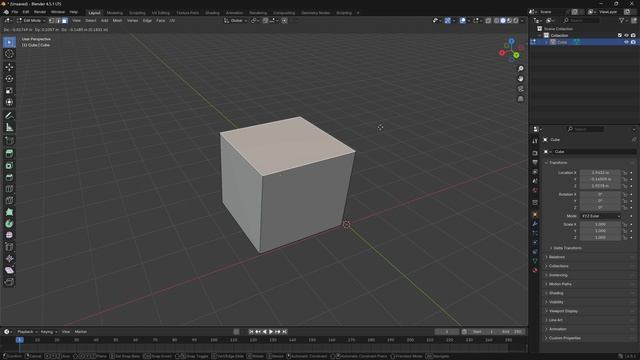
Task: Toggle Cube render camera icon in outliner
Action: (x=633, y=42)
